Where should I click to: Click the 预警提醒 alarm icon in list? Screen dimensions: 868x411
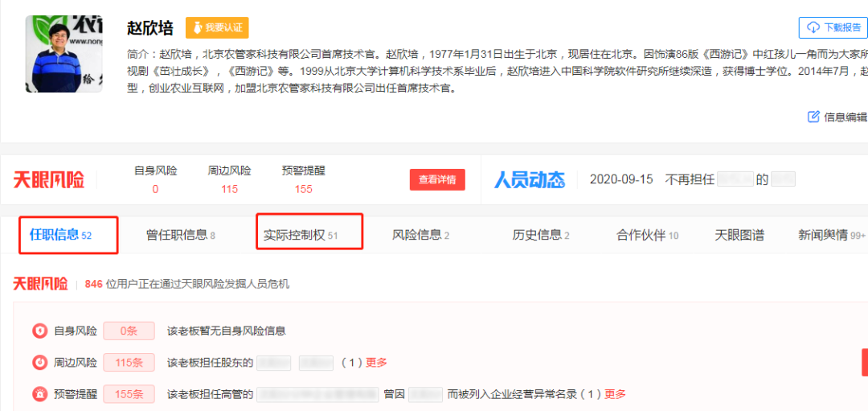coord(40,394)
